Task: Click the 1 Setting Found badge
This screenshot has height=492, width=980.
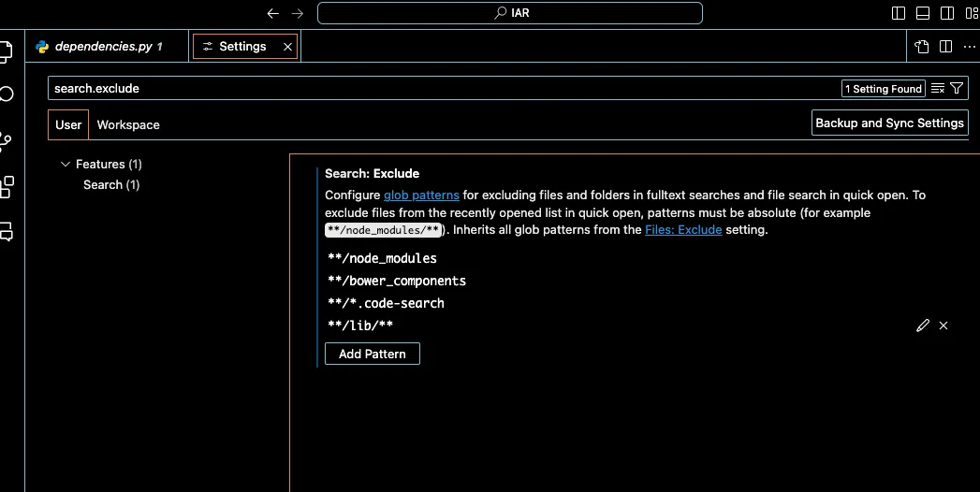Action: pyautogui.click(x=884, y=89)
